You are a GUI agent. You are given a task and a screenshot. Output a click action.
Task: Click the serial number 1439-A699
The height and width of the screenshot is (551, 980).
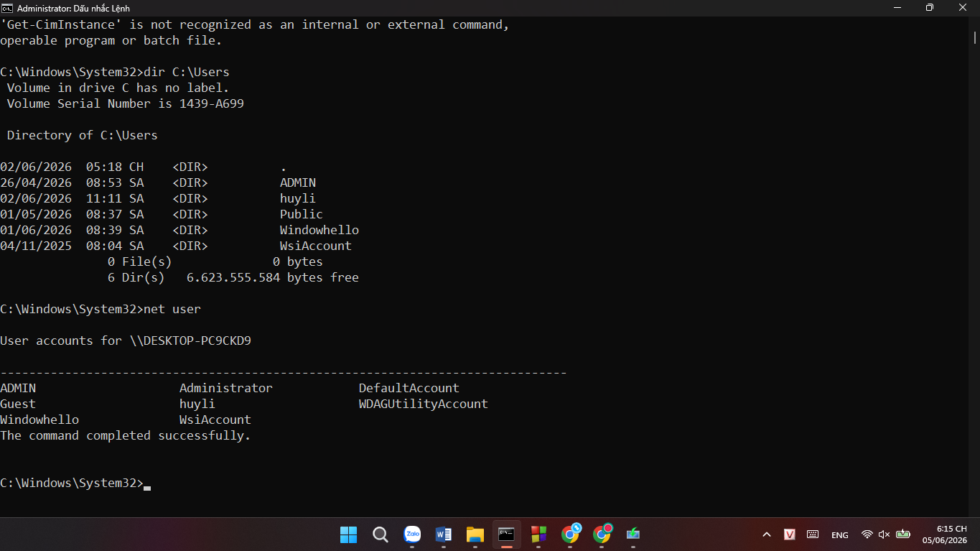(212, 103)
